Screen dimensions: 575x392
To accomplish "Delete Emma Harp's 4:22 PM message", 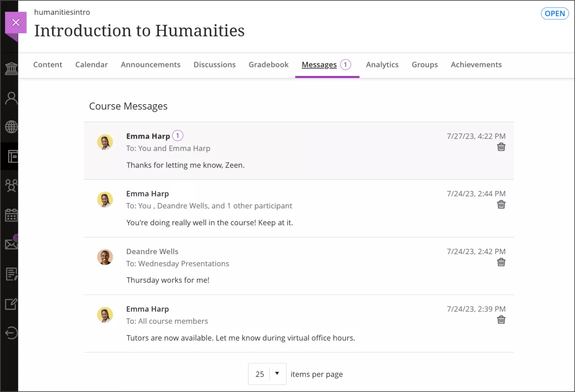I will click(501, 147).
